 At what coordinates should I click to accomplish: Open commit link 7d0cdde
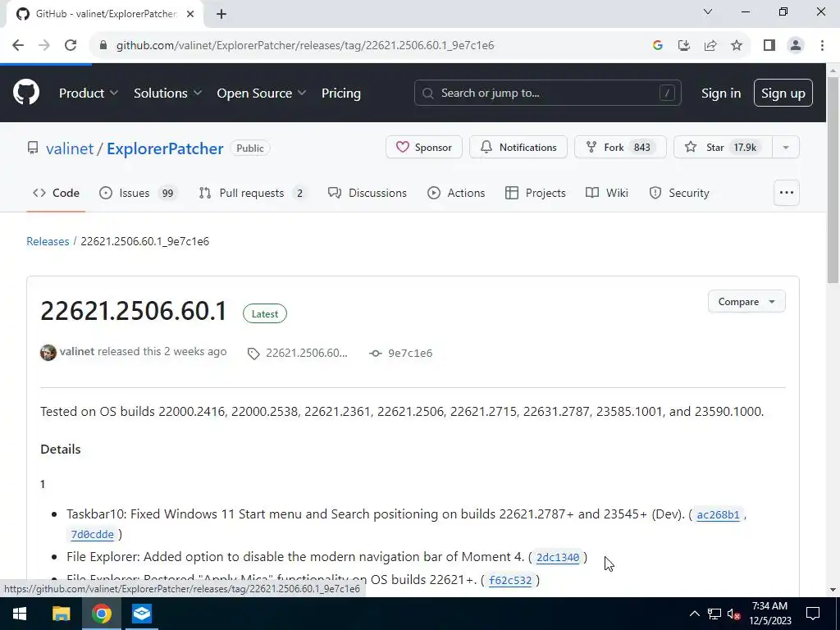click(92, 535)
